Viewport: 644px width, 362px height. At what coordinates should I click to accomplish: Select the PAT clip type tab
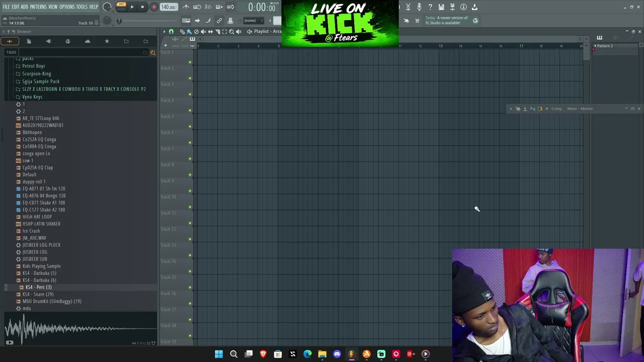click(192, 46)
